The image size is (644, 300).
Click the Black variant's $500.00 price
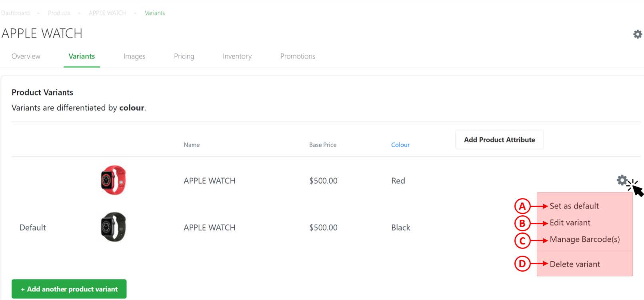point(323,227)
